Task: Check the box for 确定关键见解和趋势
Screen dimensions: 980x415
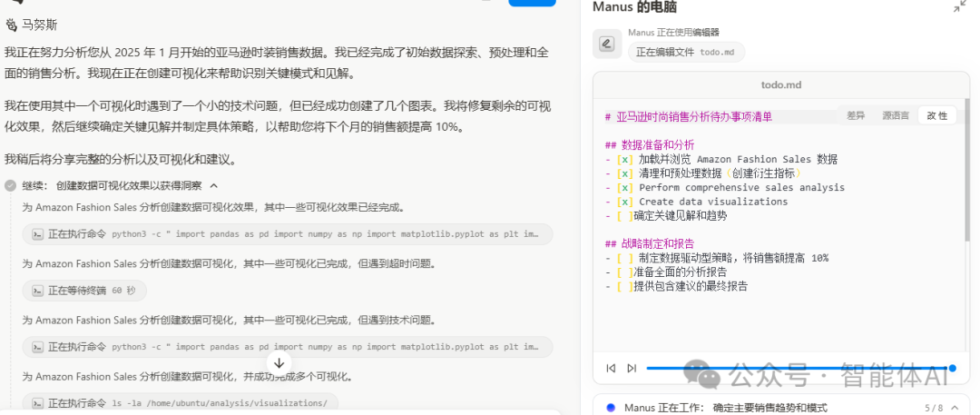Action: 624,216
